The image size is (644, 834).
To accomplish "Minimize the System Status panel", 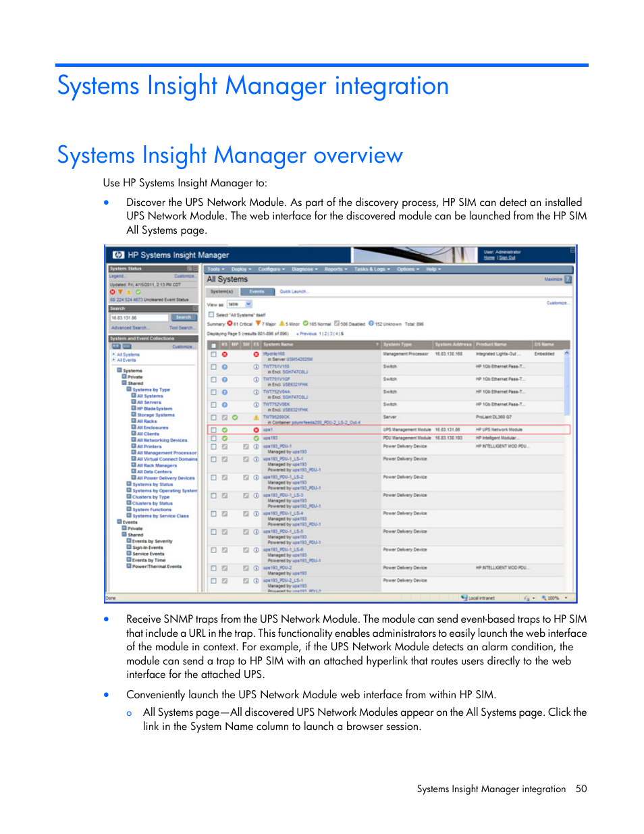I will point(196,269).
